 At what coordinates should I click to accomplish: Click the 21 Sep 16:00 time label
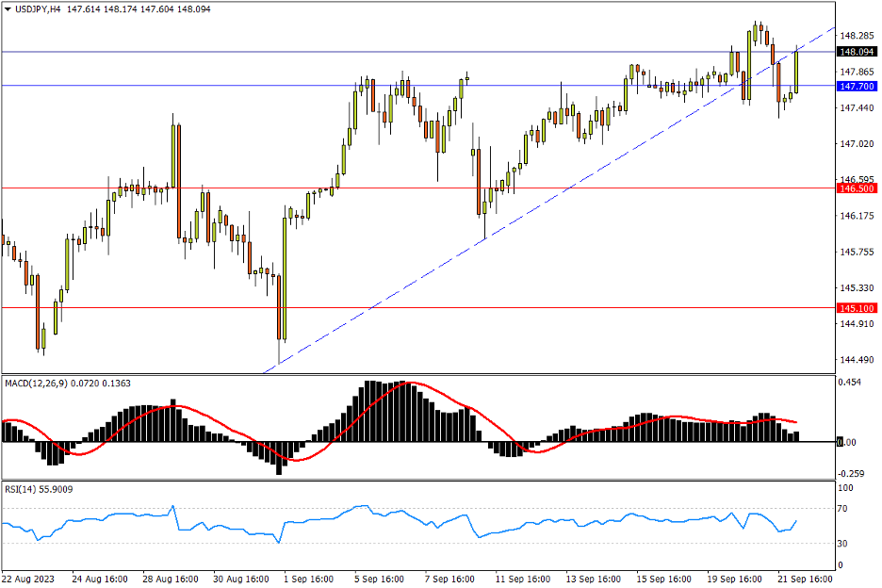coord(807,578)
